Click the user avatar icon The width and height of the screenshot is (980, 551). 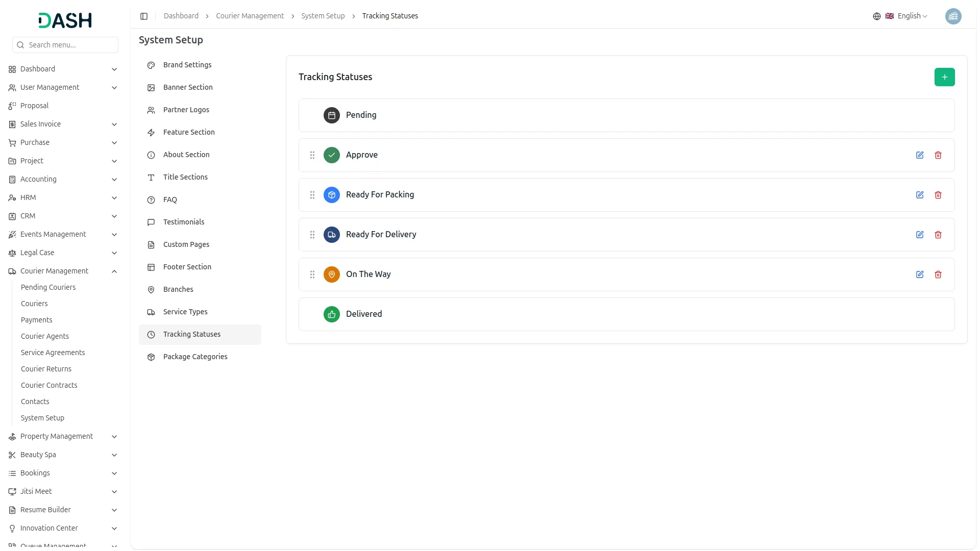point(953,16)
